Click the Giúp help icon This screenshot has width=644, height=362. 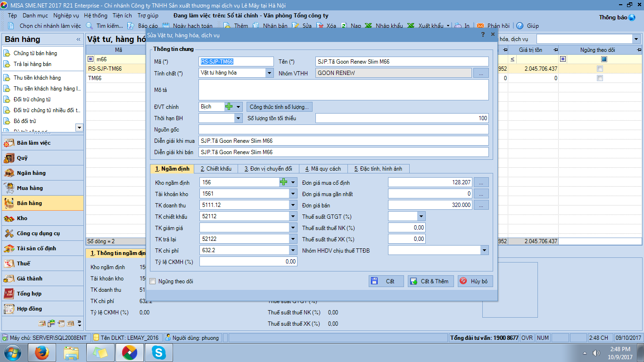click(520, 26)
